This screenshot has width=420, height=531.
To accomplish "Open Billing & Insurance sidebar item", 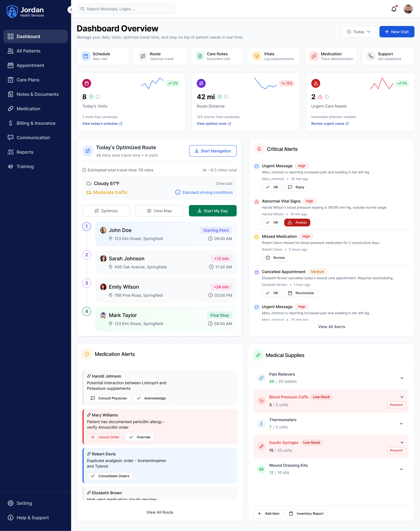I will coord(35,123).
